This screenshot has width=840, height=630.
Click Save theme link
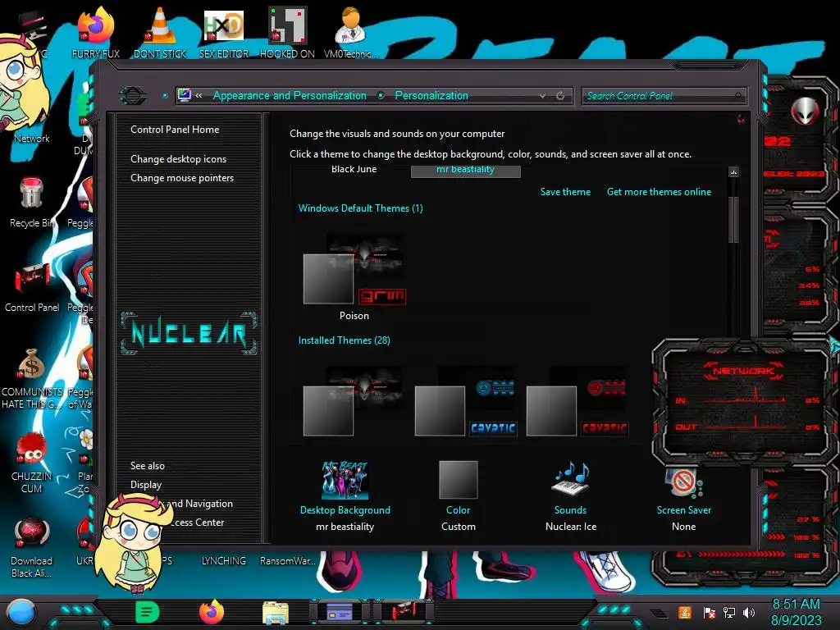click(x=565, y=192)
